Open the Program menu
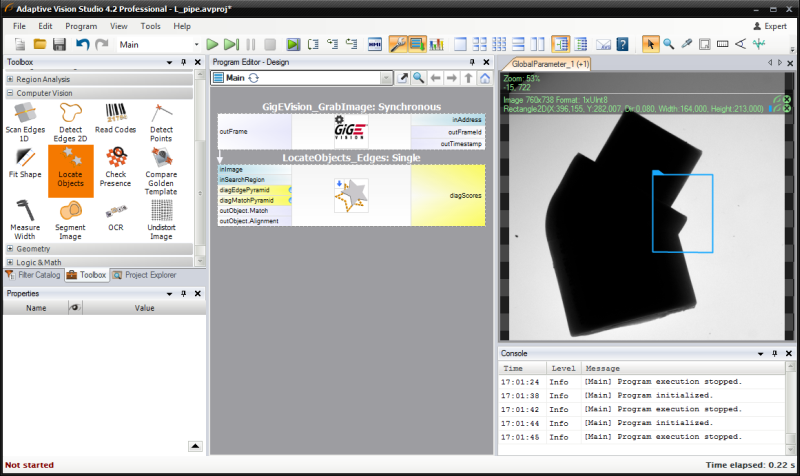 coord(82,25)
